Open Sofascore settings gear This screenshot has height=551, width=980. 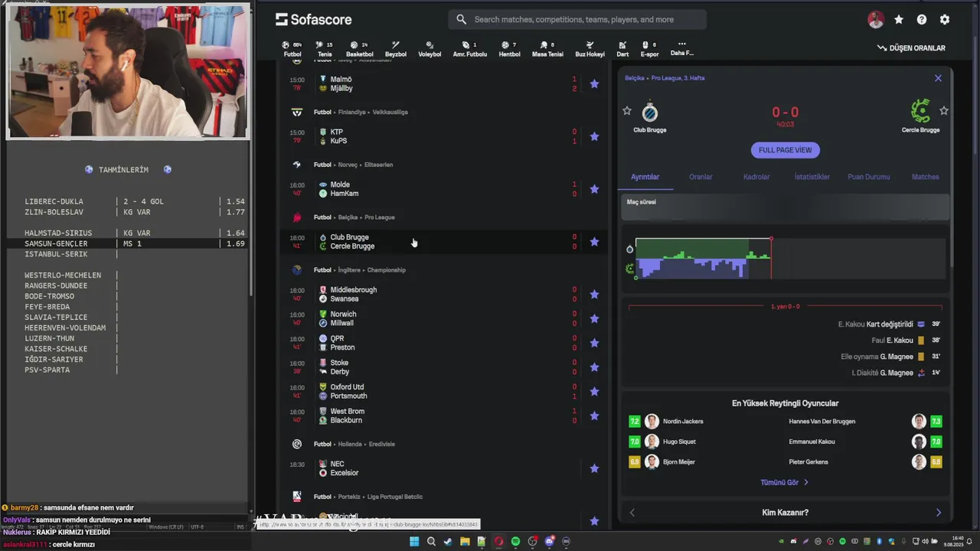[x=945, y=20]
